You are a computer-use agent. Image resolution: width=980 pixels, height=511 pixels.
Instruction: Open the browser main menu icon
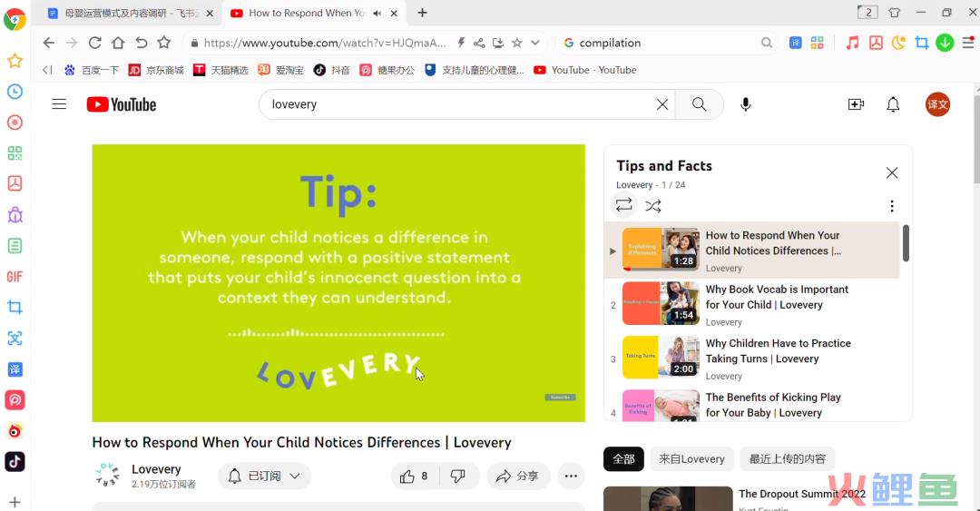(968, 43)
